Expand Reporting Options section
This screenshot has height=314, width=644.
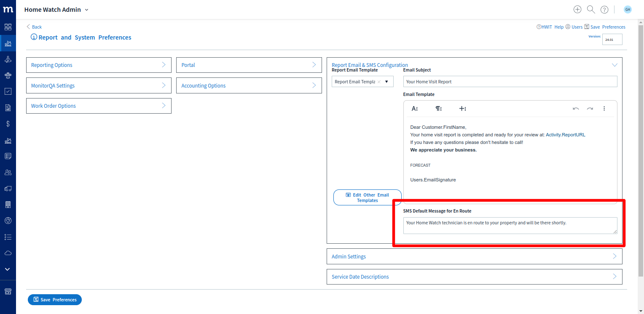pyautogui.click(x=99, y=65)
